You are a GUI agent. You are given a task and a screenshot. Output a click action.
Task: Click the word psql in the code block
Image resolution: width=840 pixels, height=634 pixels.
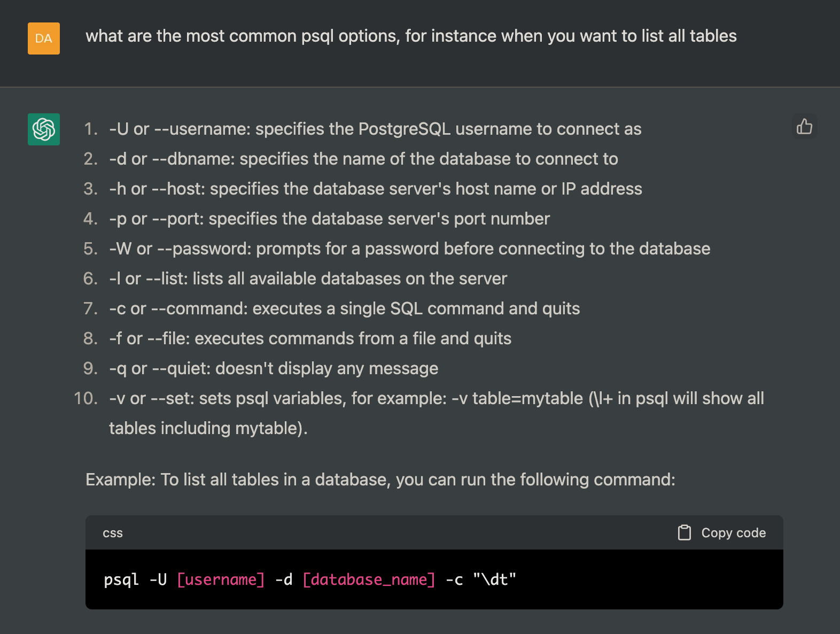(121, 579)
